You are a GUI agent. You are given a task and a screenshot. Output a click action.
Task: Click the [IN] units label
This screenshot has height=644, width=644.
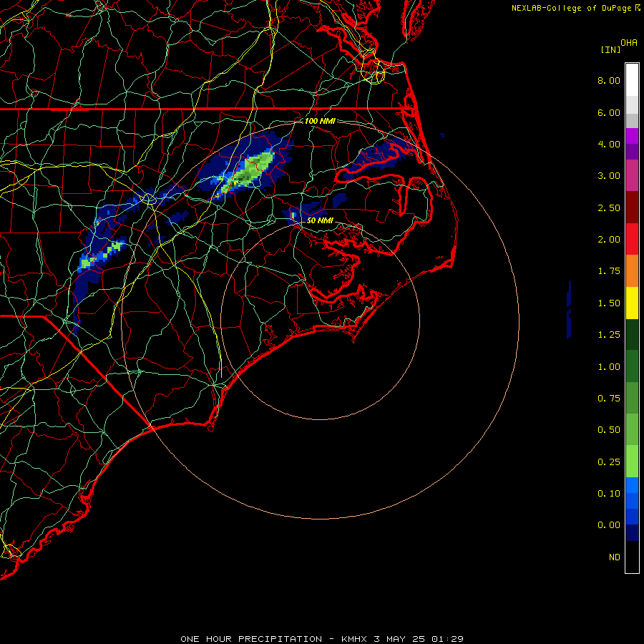pyautogui.click(x=610, y=49)
